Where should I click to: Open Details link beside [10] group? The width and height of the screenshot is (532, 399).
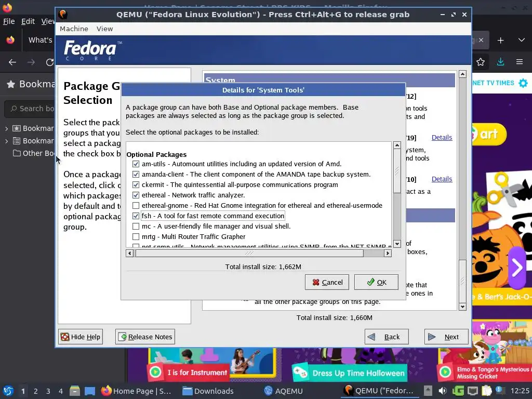pos(442,179)
